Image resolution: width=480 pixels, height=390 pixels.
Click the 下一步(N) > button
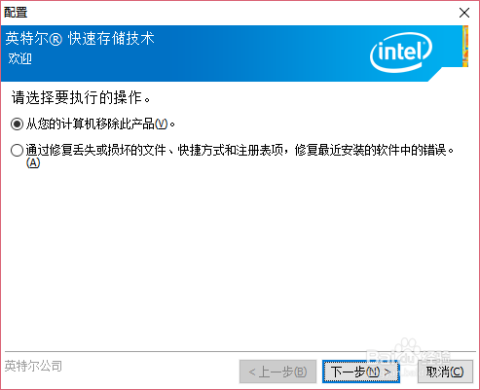(x=361, y=371)
